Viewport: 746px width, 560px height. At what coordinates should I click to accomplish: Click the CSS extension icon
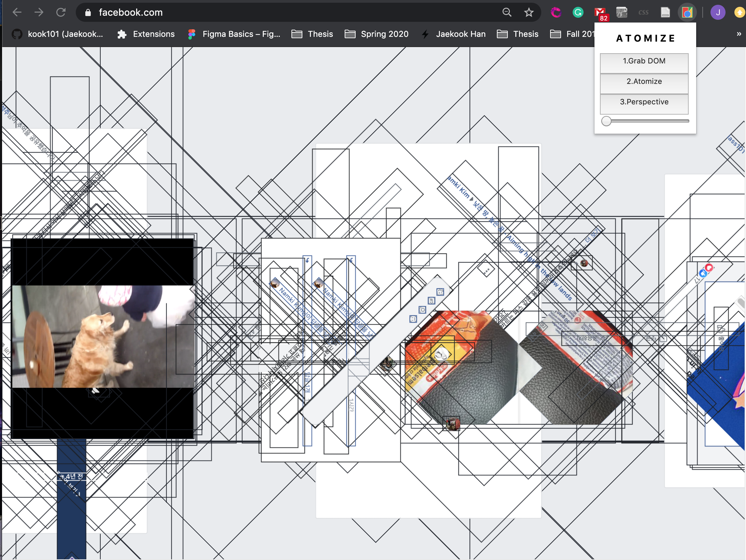pos(643,13)
